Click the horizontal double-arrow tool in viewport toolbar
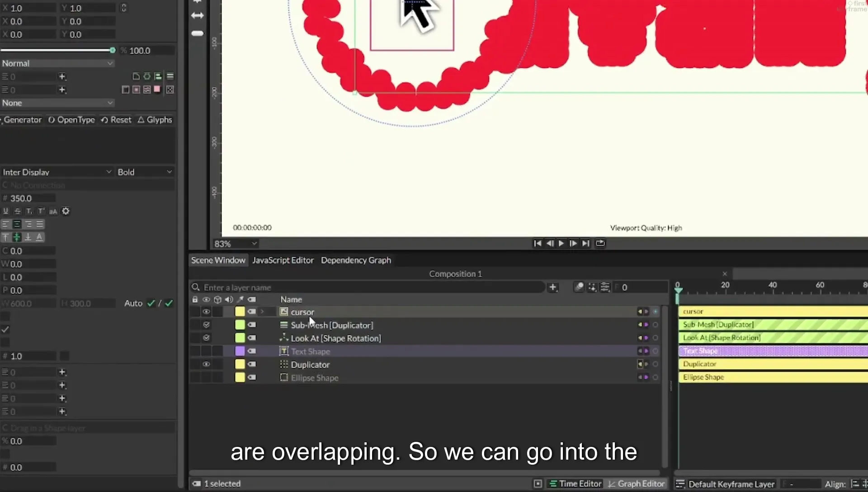 click(x=198, y=15)
